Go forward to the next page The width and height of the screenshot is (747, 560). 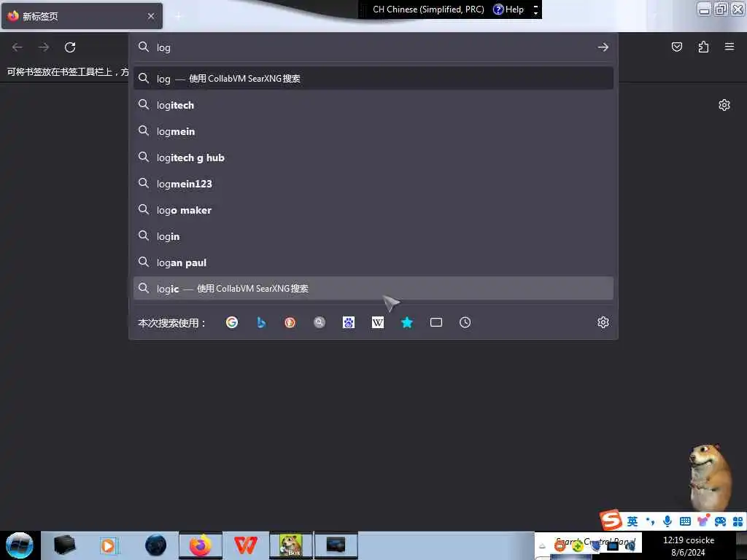click(44, 47)
